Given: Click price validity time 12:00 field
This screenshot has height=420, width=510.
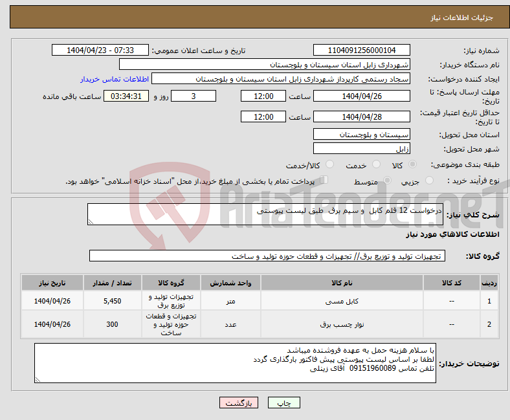Looking at the screenshot, I should pyautogui.click(x=263, y=116).
